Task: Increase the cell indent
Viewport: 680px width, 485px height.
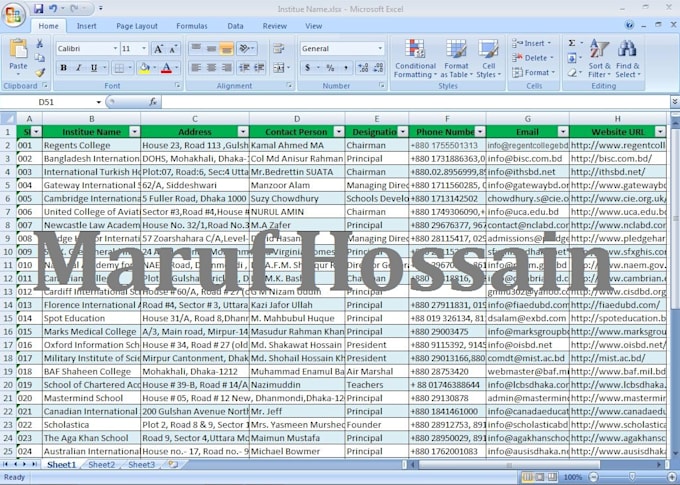Action: click(x=259, y=68)
